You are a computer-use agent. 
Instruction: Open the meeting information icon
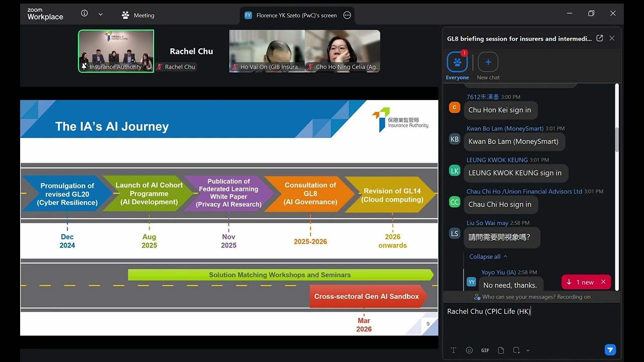click(85, 14)
